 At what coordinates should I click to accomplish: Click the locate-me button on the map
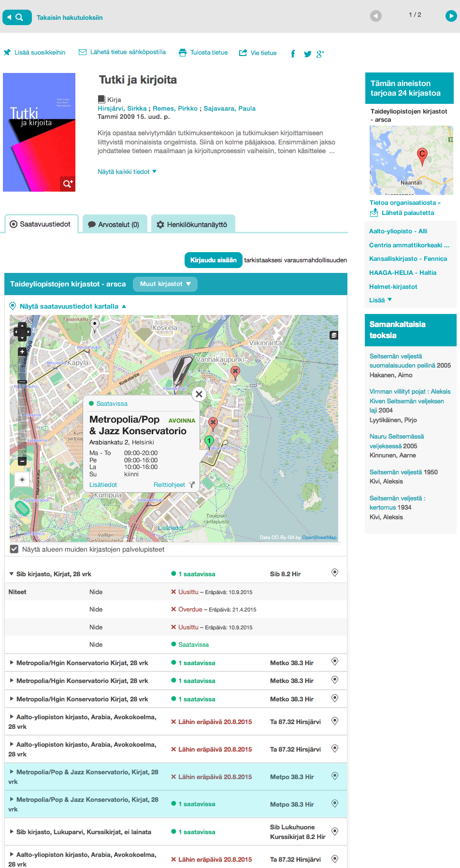point(22,480)
